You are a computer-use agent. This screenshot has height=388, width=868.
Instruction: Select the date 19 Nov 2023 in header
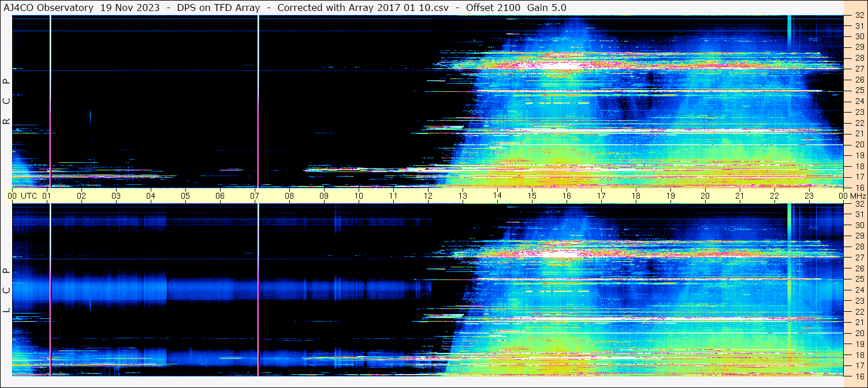(x=130, y=8)
